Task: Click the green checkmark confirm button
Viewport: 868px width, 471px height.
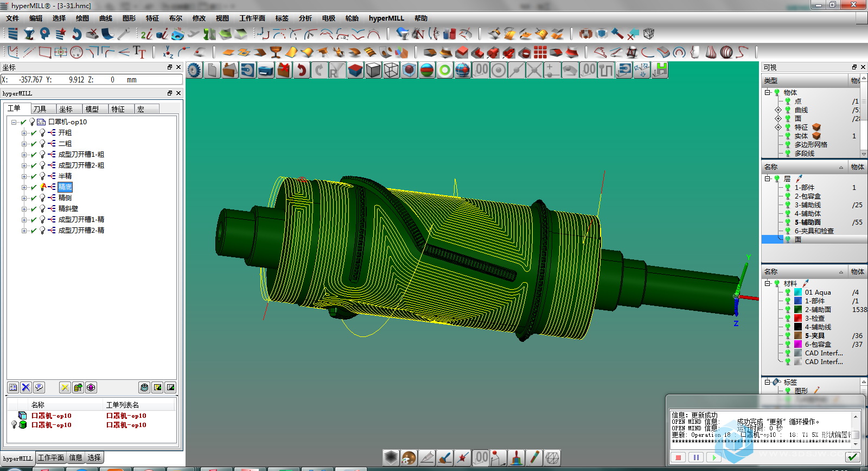Action: coord(853,457)
